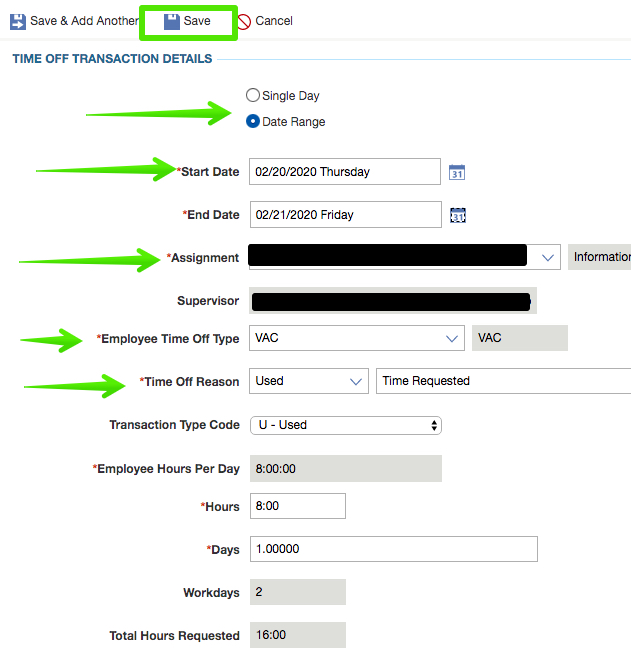The width and height of the screenshot is (631, 661).
Task: Click the Date Range option text
Action: (294, 122)
